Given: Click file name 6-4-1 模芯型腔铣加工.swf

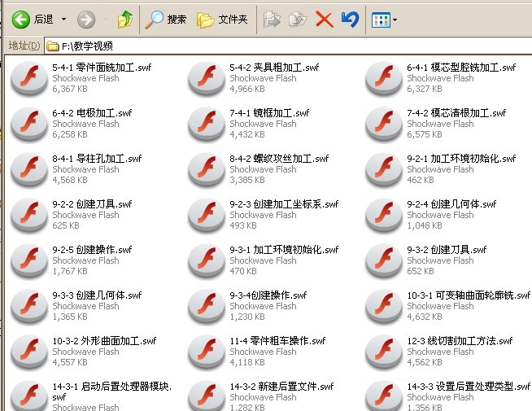Looking at the screenshot, I should point(461,68).
